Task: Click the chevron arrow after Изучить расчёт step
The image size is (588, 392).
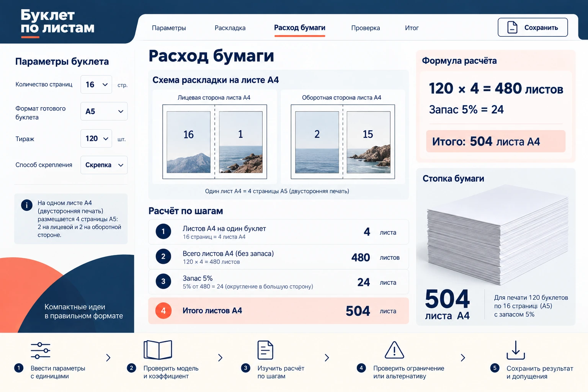Action: pos(327,358)
